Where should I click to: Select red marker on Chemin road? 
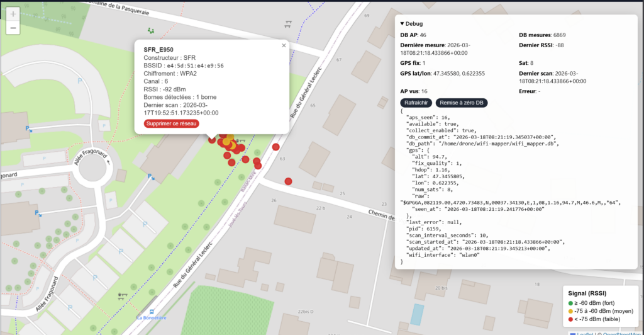tap(288, 181)
